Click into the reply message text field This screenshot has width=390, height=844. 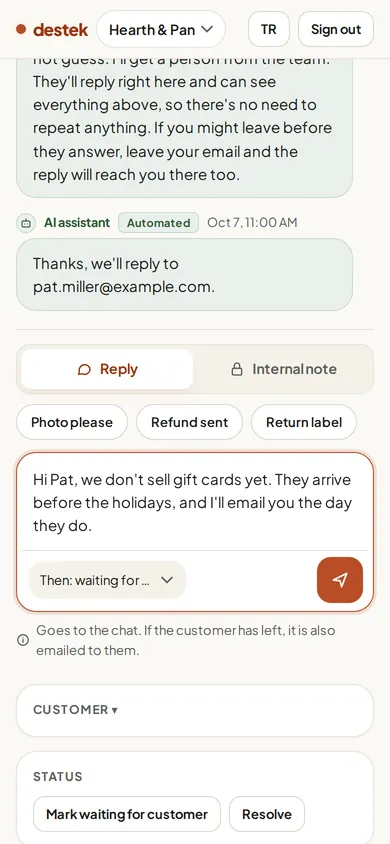pyautogui.click(x=195, y=502)
